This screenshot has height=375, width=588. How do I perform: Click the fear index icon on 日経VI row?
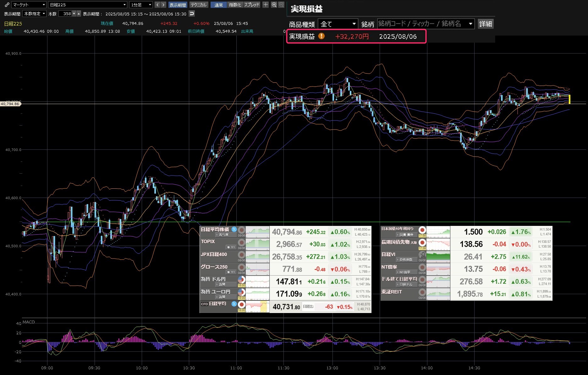pyautogui.click(x=422, y=255)
